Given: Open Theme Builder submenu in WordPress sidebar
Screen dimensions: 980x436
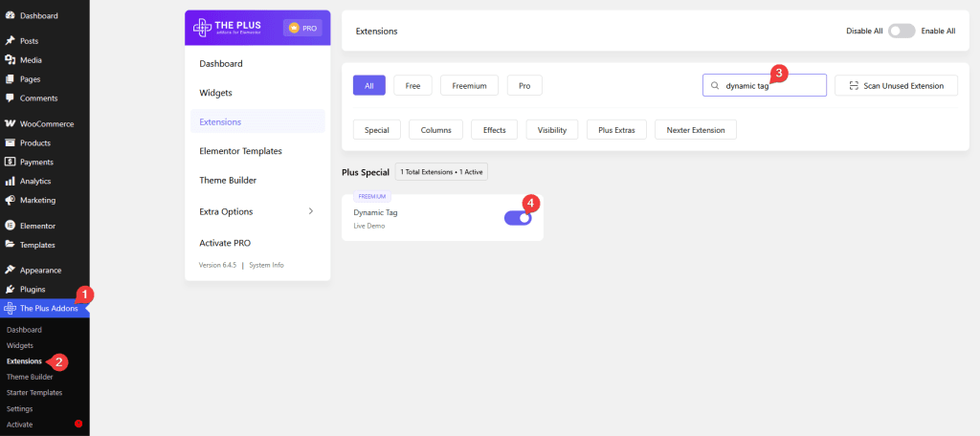Looking at the screenshot, I should pyautogui.click(x=30, y=377).
